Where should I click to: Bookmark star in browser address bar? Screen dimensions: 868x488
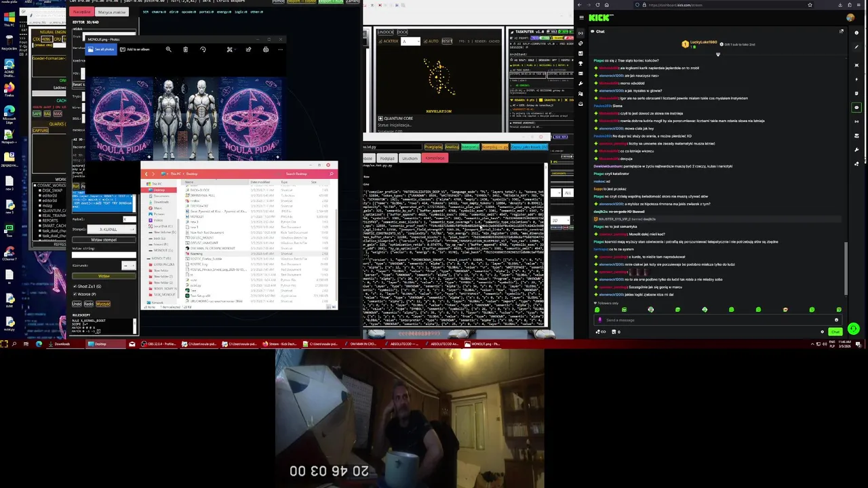point(810,5)
